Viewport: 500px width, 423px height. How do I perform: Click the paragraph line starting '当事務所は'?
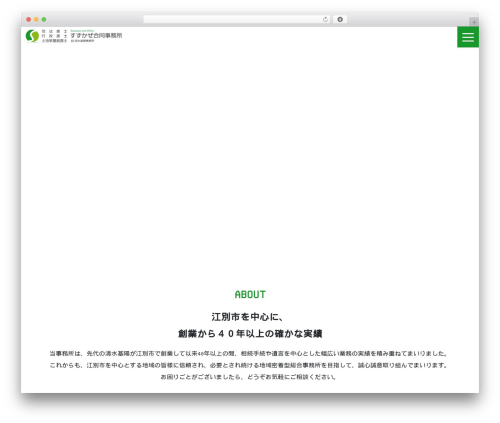click(x=248, y=353)
